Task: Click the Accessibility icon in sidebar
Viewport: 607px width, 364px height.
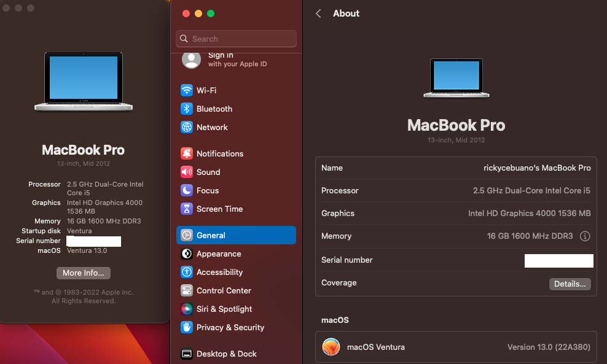Action: pyautogui.click(x=187, y=272)
